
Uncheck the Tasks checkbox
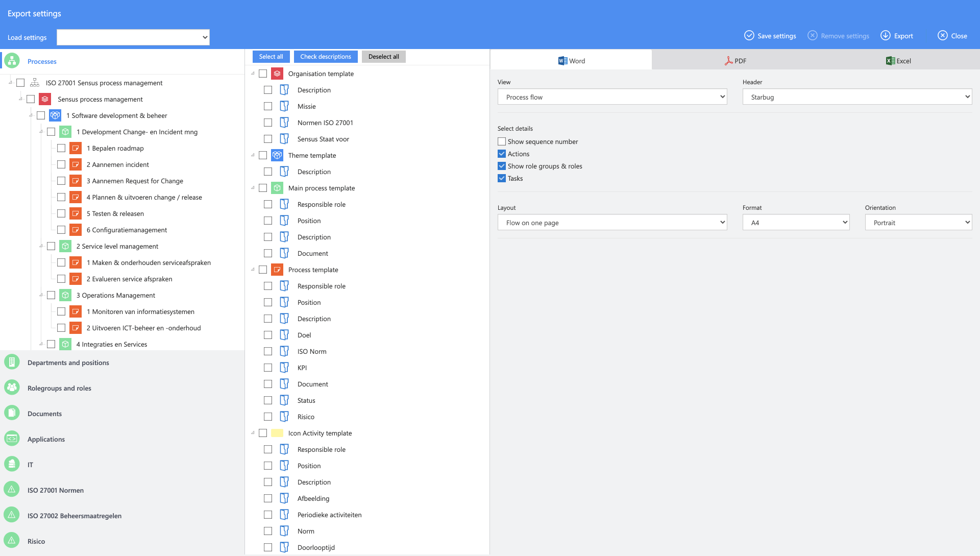[502, 178]
